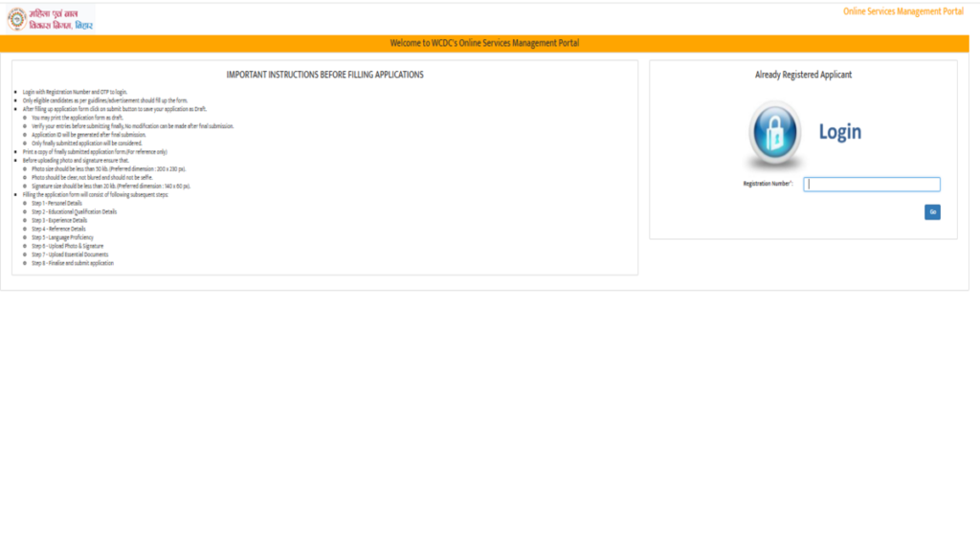Click 'Step 8 - Finalise and submit application' item
This screenshot has width=980, height=551.
[73, 263]
